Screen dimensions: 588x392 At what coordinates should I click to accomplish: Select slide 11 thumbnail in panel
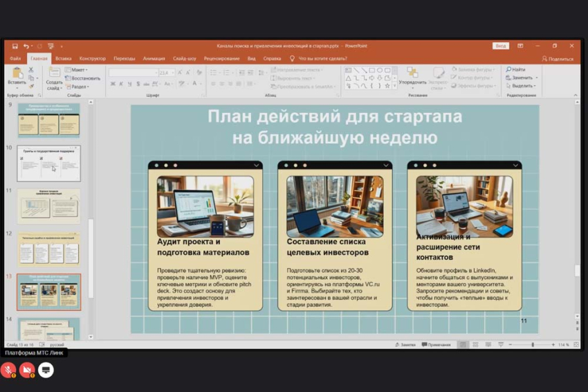[48, 206]
